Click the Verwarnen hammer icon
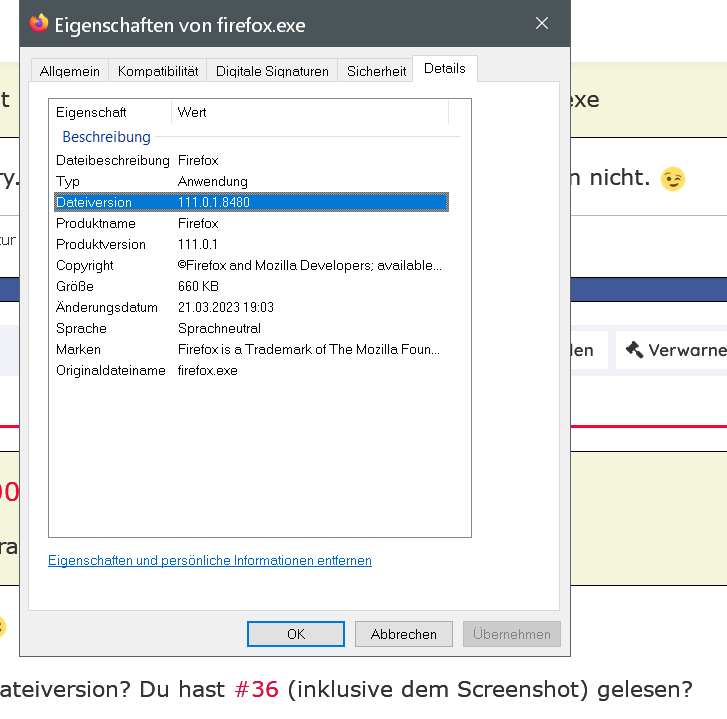Screen dimensions: 727x719 click(x=634, y=350)
